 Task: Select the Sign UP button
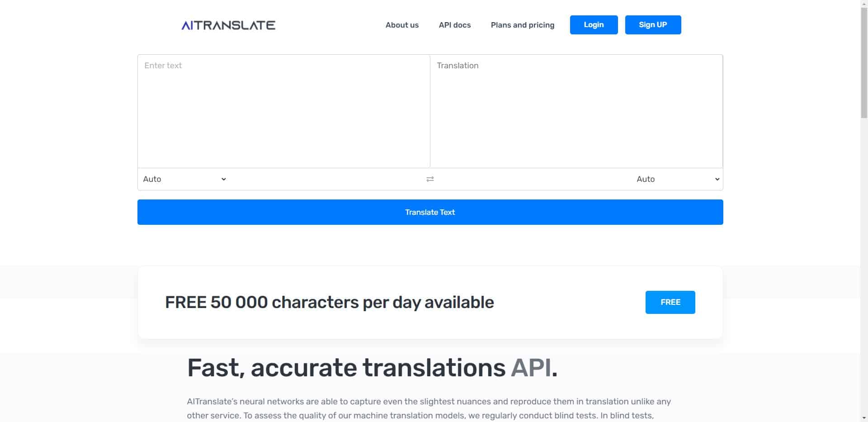point(653,25)
